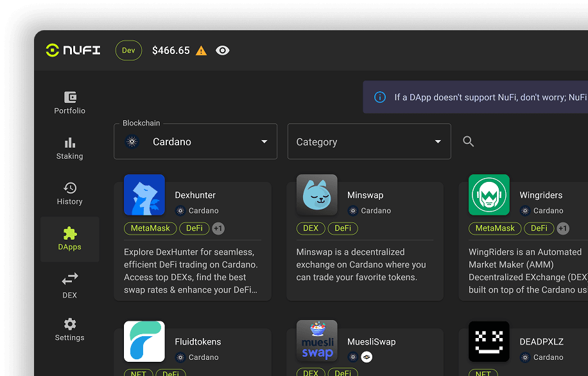Open the Fluidtokens DApp logo
The image size is (588, 376).
click(144, 341)
